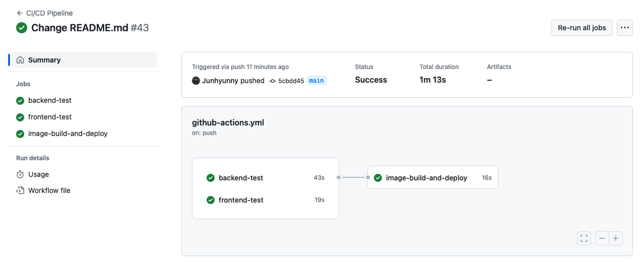Click the Usage stopwatch icon
644x262 pixels.
click(20, 174)
